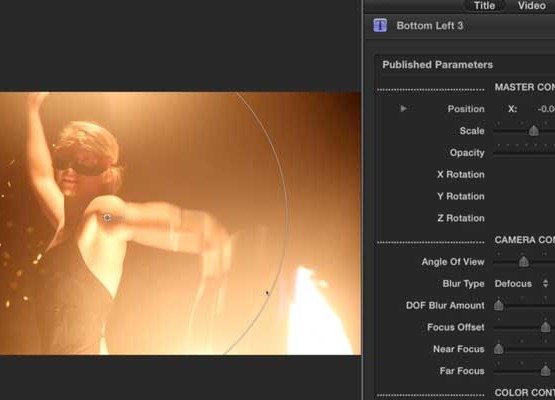The height and width of the screenshot is (400, 555).
Task: Switch to the Video tab
Action: (532, 6)
